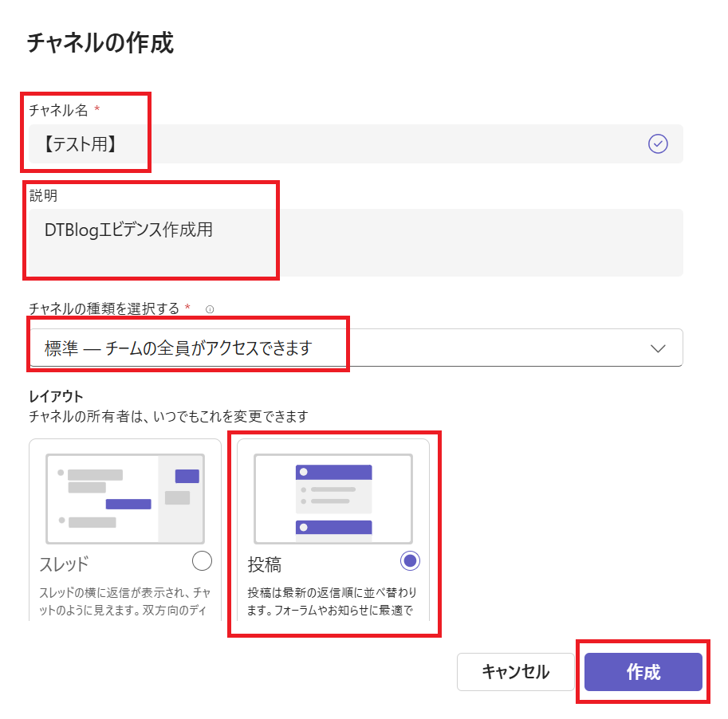The width and height of the screenshot is (728, 719).
Task: Open the 標準 channel type dropdown
Action: pos(335,348)
